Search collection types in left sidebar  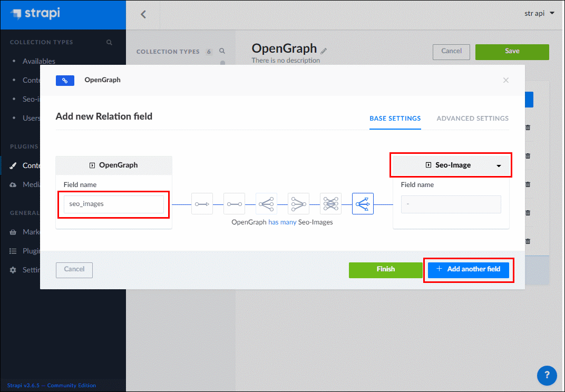109,42
